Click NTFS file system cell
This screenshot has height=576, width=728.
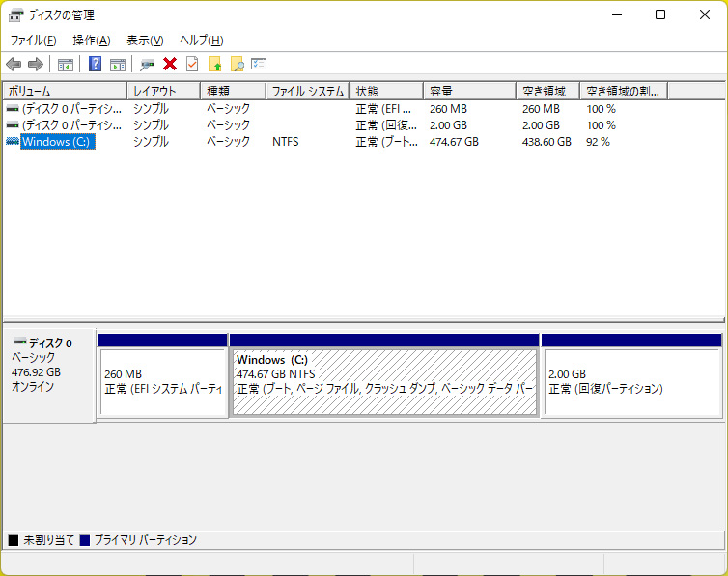pyautogui.click(x=285, y=142)
